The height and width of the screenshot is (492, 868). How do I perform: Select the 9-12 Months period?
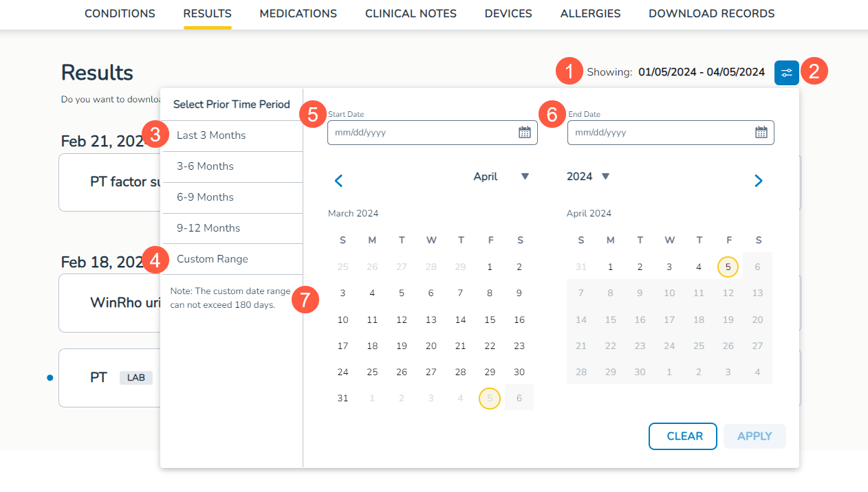[208, 228]
